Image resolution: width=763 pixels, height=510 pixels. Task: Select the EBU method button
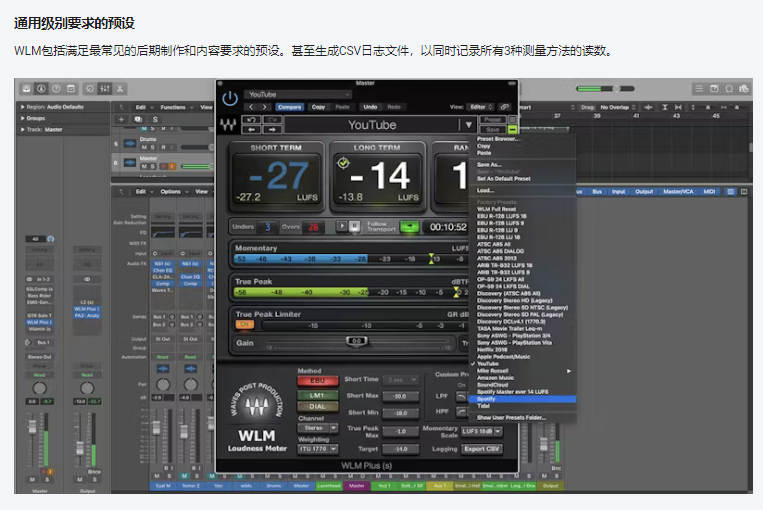317,381
